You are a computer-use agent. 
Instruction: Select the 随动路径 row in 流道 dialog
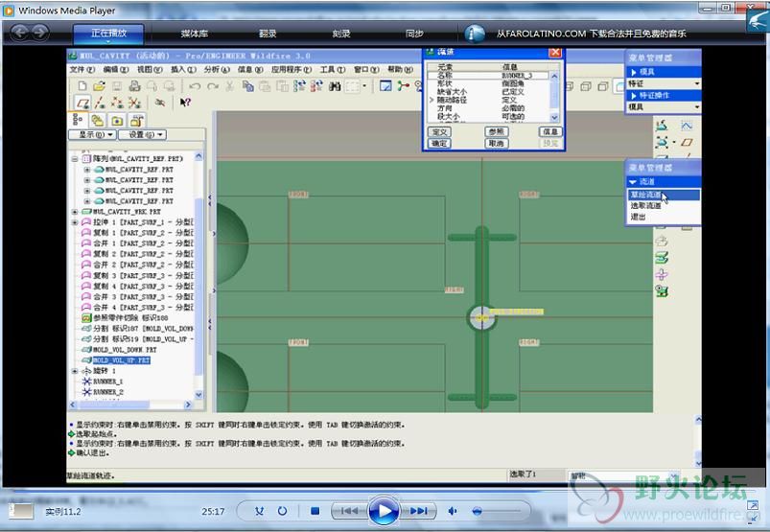(489, 100)
